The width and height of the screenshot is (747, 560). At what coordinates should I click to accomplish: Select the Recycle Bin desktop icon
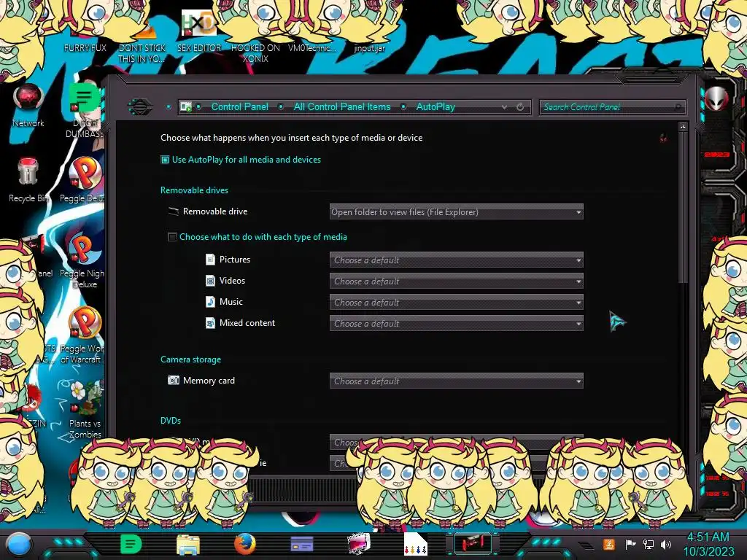28,180
